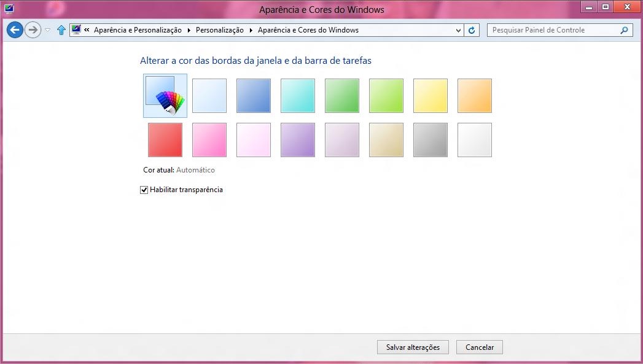This screenshot has height=364, width=643.
Task: Go to Personalização breadcrumb item
Action: [x=219, y=30]
